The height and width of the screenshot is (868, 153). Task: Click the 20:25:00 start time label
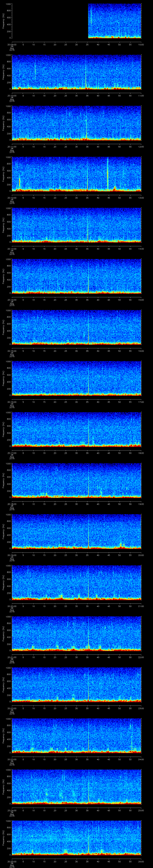pos(12,861)
